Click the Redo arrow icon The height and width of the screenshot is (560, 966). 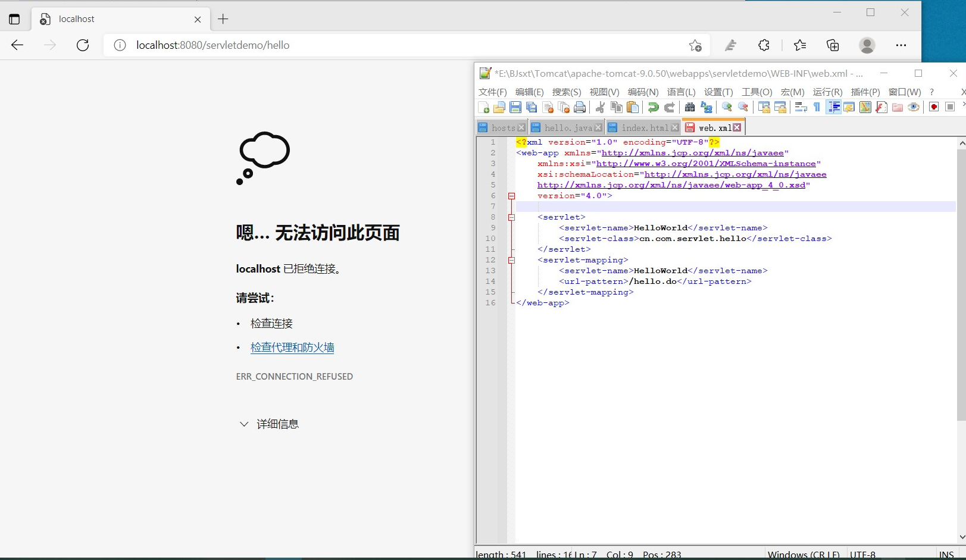click(x=669, y=107)
